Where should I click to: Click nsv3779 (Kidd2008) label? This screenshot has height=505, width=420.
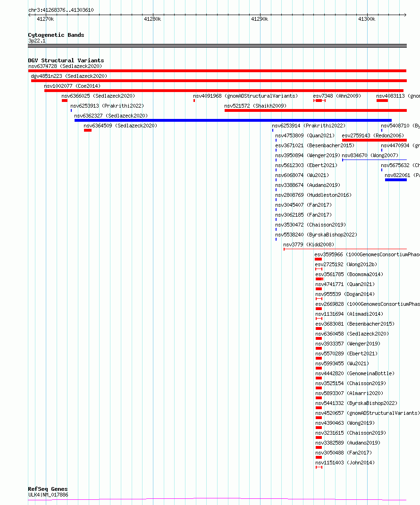point(309,245)
